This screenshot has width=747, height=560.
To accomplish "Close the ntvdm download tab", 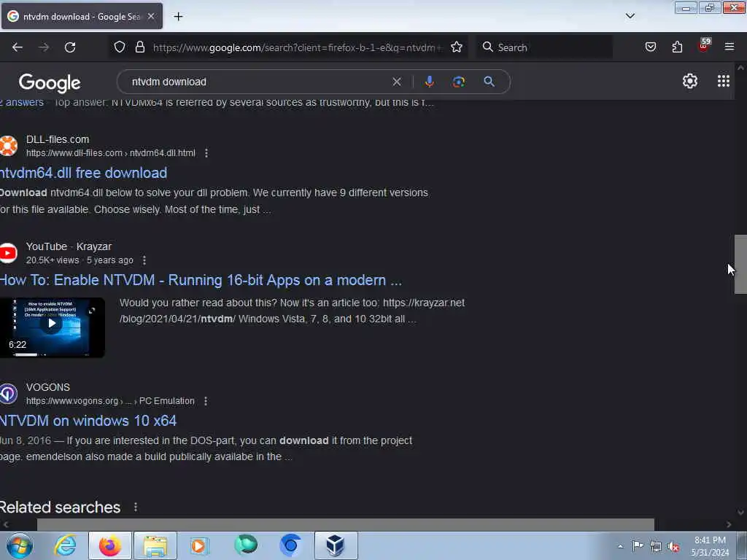I will pyautogui.click(x=151, y=16).
